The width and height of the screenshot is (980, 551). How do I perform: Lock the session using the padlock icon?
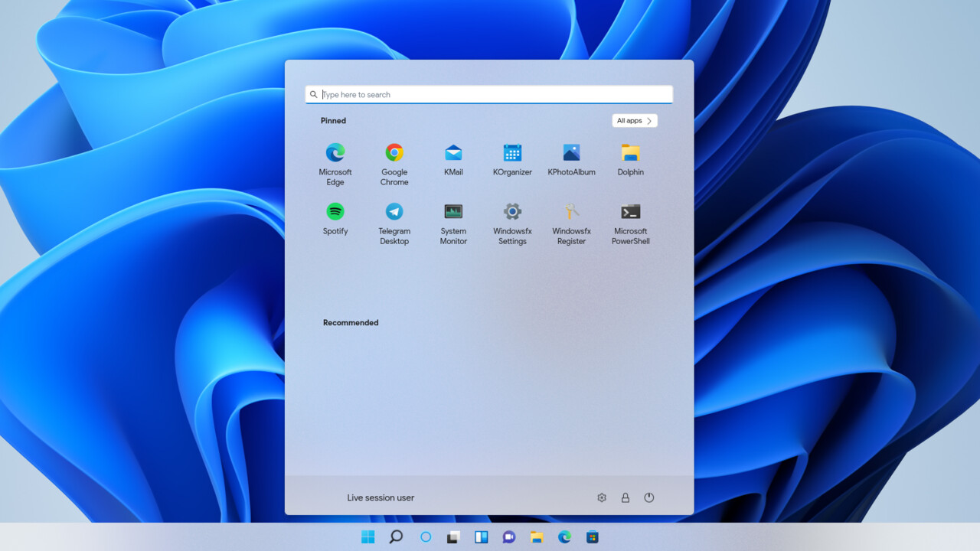(x=625, y=497)
